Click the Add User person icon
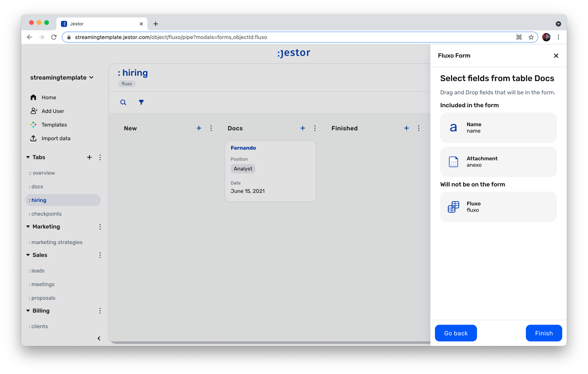Image resolution: width=588 pixels, height=374 pixels. [34, 111]
